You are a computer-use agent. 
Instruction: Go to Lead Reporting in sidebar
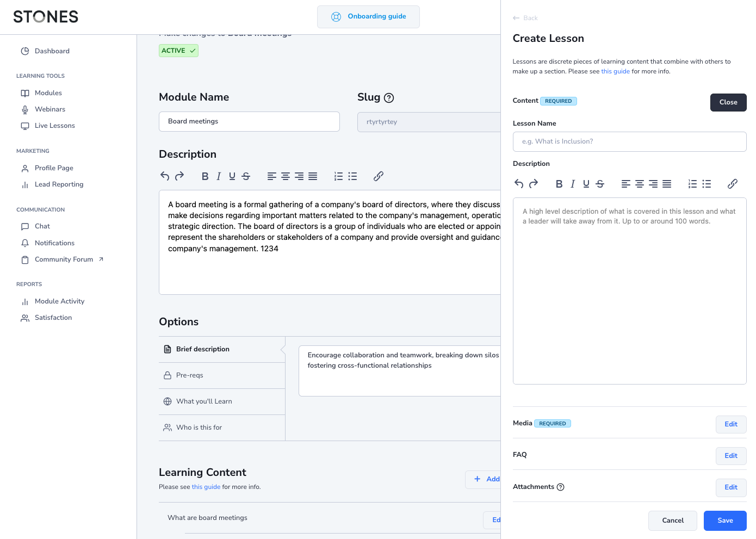point(59,184)
